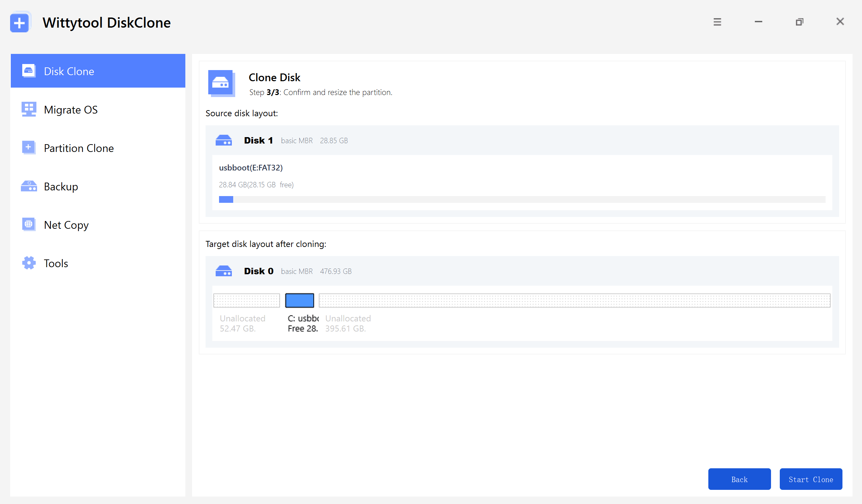
Task: Open the hamburger menu in title bar
Action: 717,22
